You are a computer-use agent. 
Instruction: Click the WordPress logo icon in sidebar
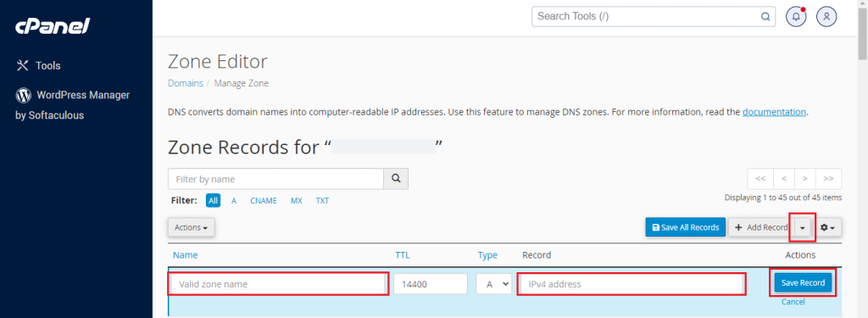pyautogui.click(x=23, y=95)
